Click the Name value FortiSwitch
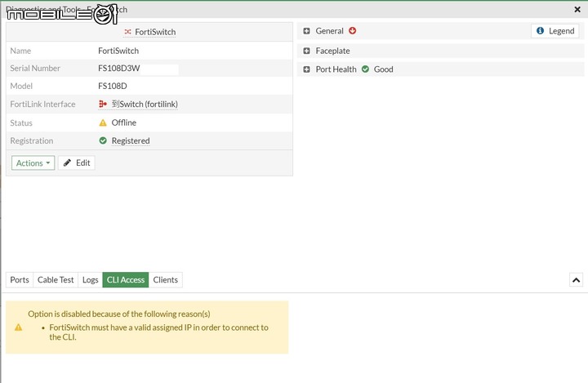The width and height of the screenshot is (588, 383). (x=118, y=51)
